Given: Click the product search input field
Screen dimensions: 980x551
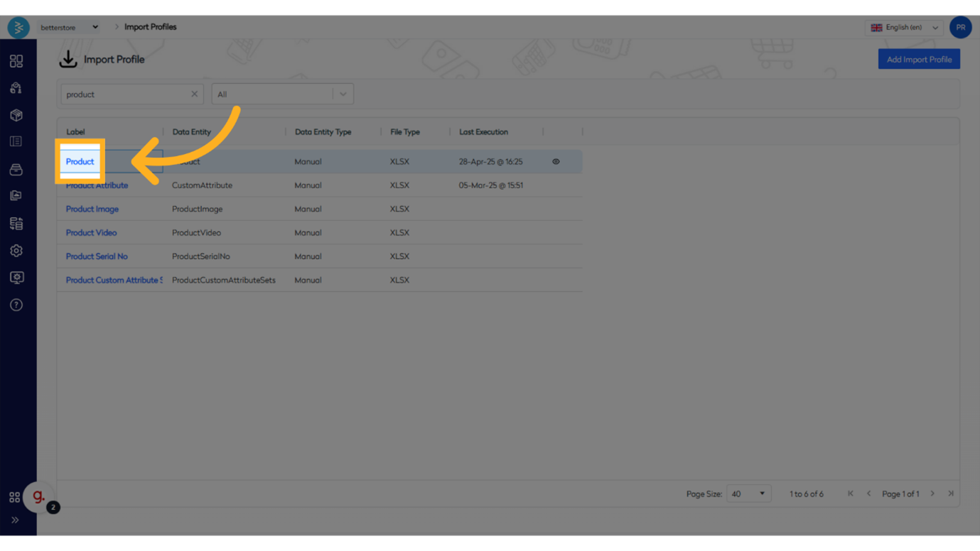Looking at the screenshot, I should pyautogui.click(x=124, y=94).
